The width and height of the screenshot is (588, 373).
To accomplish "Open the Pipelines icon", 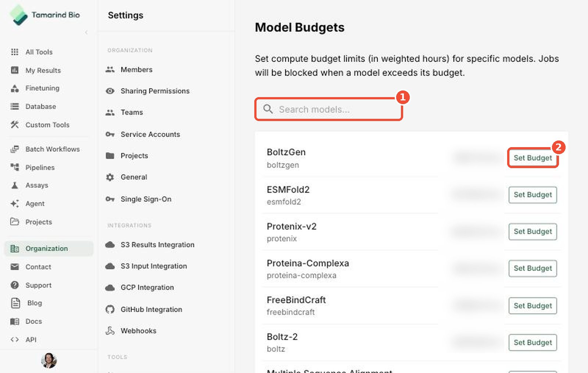I will point(15,167).
